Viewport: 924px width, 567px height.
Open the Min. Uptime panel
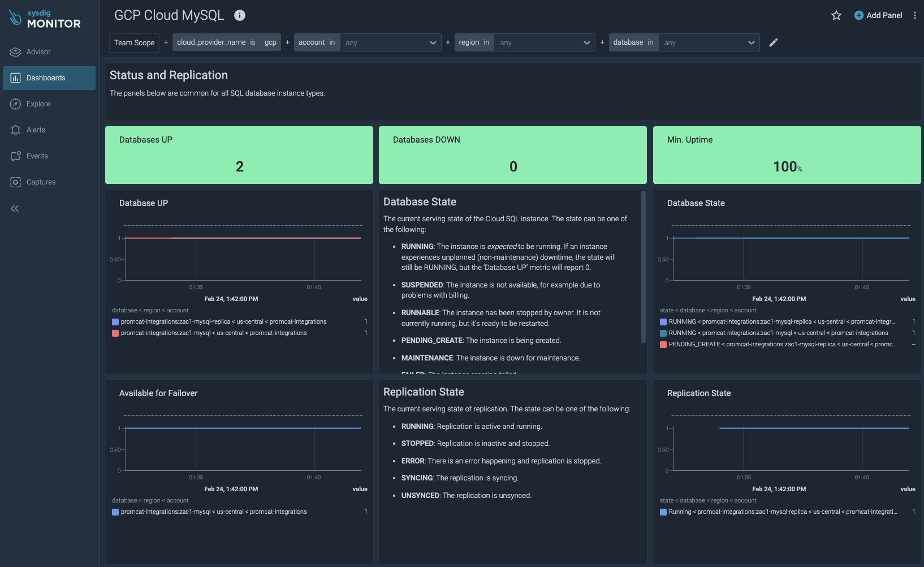pos(787,155)
